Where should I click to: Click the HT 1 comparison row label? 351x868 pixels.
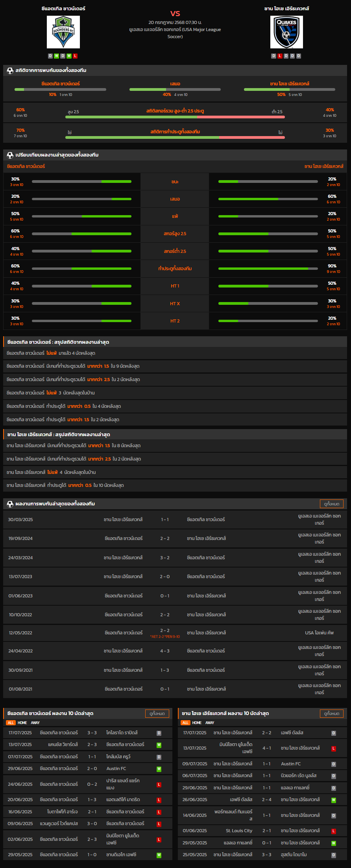[175, 286]
